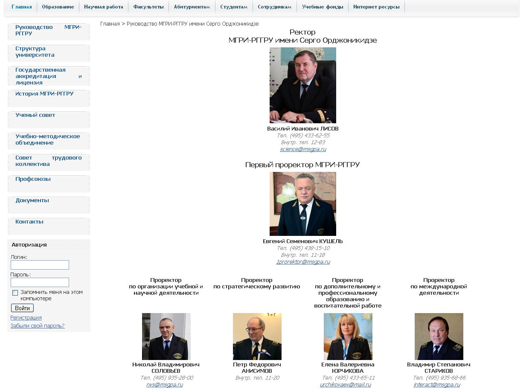Click the photo of Елена Валериевна Юрчикова

(348, 337)
